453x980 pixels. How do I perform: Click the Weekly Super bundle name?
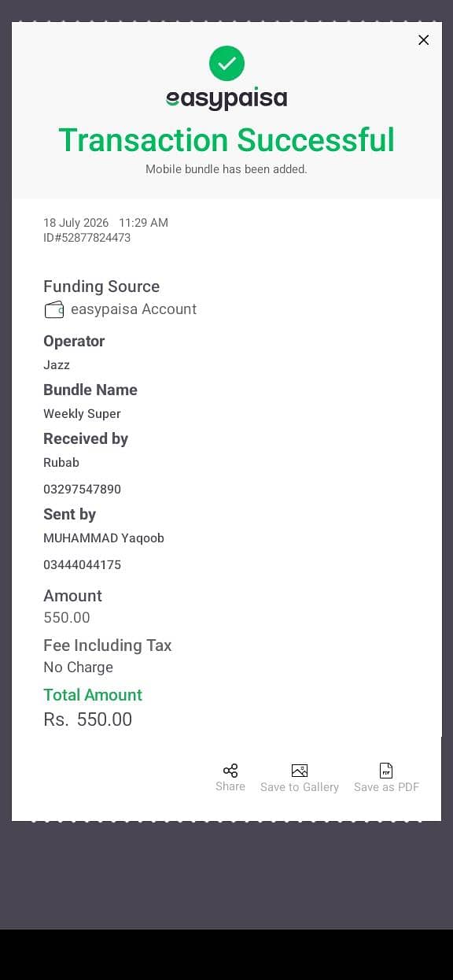pyautogui.click(x=82, y=414)
